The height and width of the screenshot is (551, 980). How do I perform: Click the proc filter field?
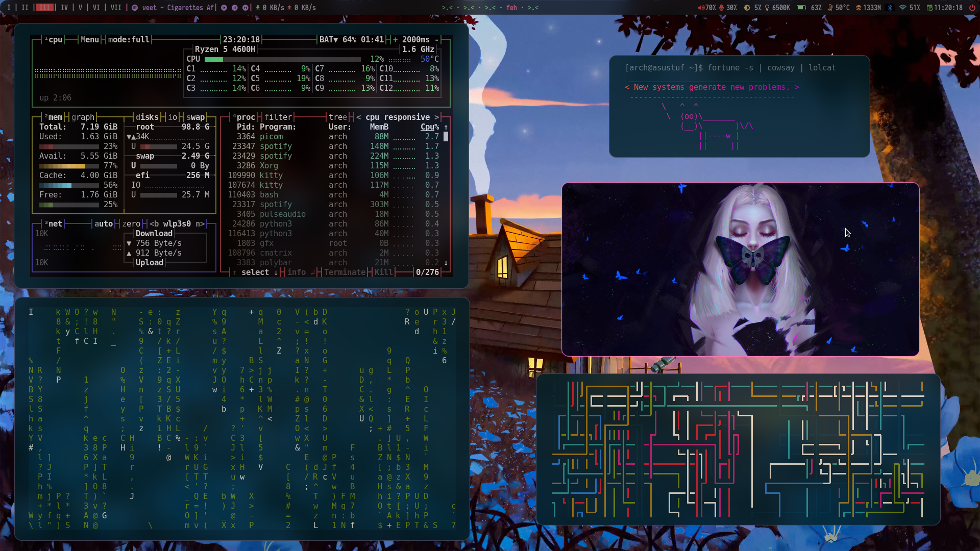tap(278, 117)
